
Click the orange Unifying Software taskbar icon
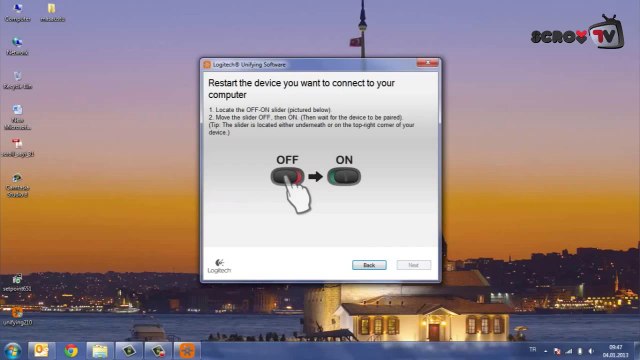pos(187,351)
